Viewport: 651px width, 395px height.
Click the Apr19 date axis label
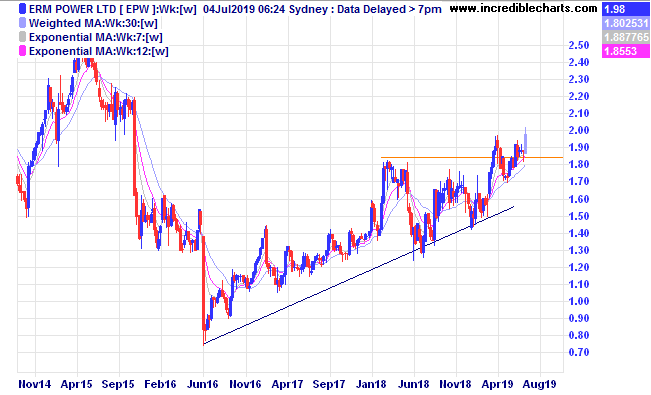(x=497, y=384)
